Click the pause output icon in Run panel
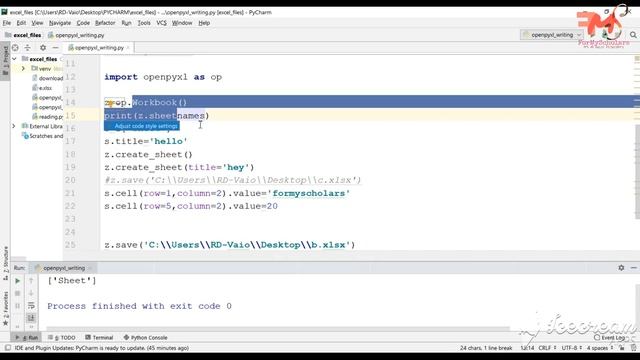Image resolution: width=640 pixels, height=360 pixels. 18,306
